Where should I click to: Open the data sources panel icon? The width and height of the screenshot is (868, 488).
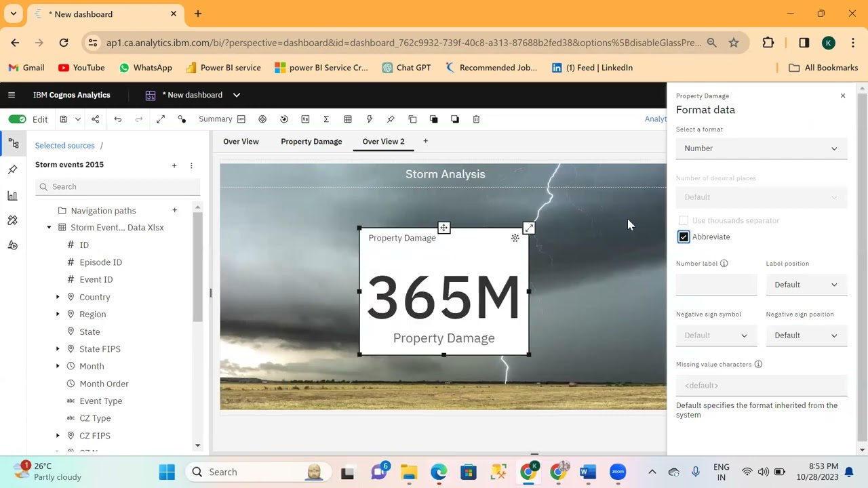[x=13, y=144]
